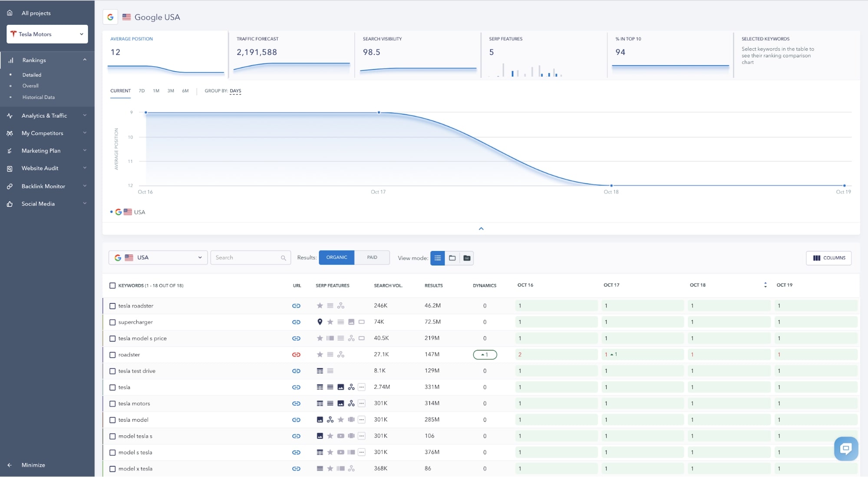Open the Traffic Forecast metric tab

tap(291, 55)
